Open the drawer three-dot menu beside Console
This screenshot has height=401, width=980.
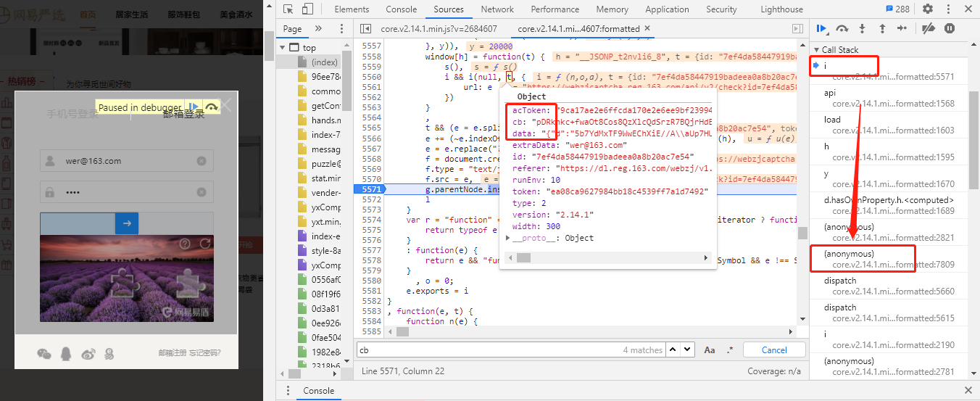(x=288, y=390)
